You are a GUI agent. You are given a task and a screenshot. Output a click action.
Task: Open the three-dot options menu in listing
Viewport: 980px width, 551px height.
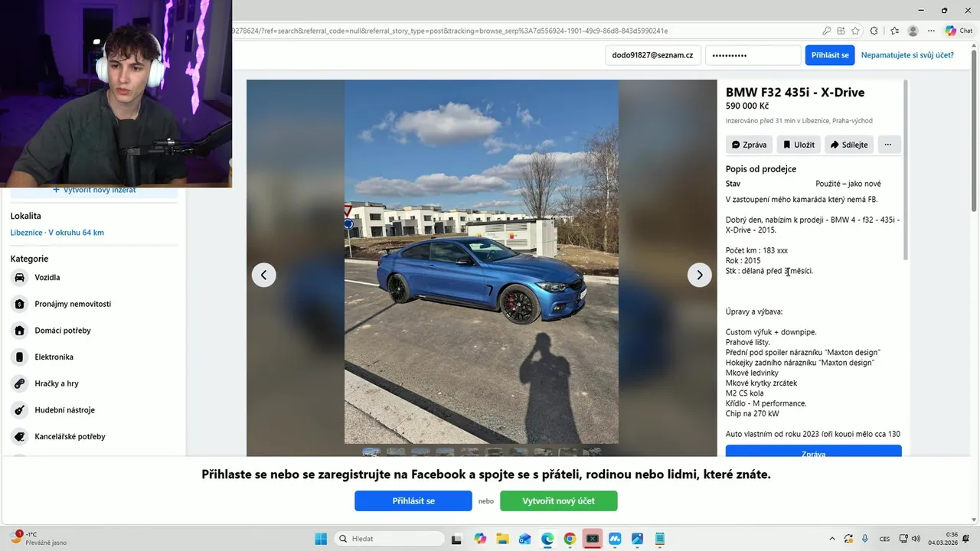888,145
